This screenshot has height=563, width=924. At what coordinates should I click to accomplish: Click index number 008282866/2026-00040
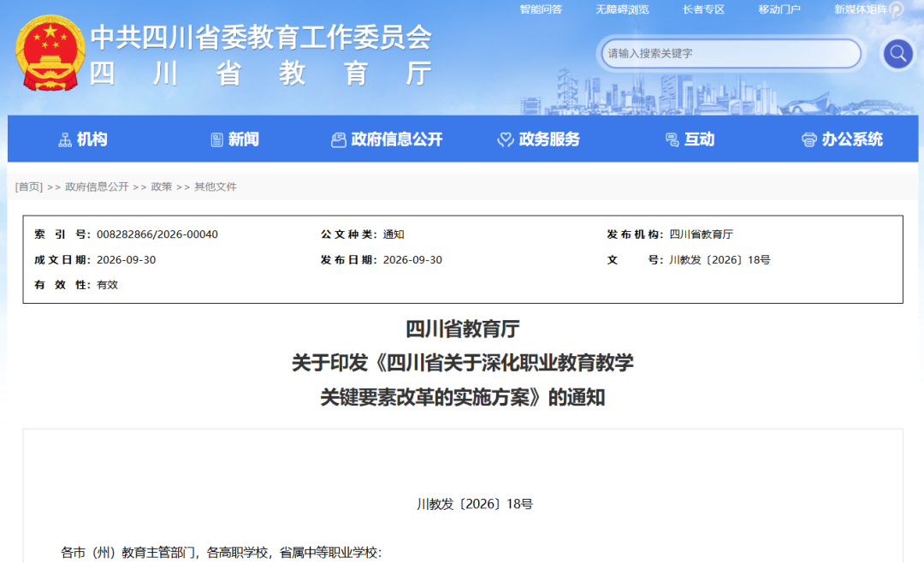click(x=157, y=234)
